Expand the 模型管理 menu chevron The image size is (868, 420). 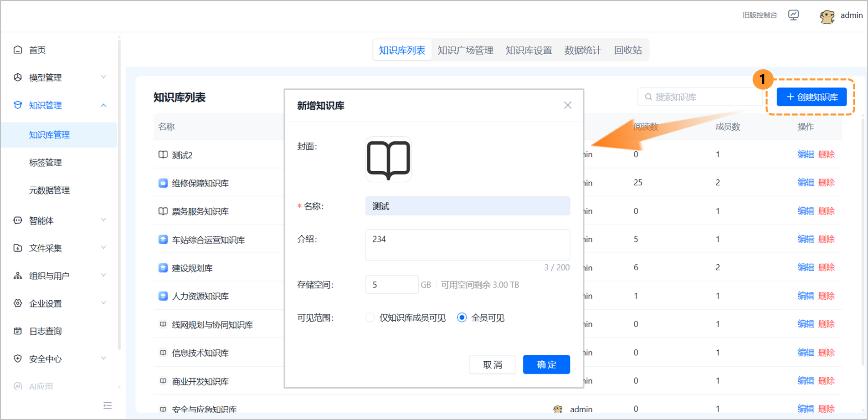pyautogui.click(x=104, y=77)
